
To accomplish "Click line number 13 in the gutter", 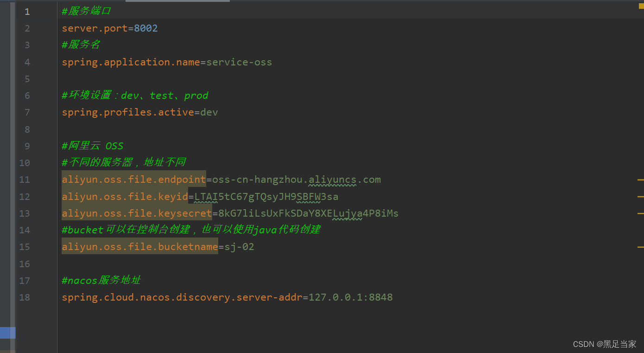I will point(25,213).
